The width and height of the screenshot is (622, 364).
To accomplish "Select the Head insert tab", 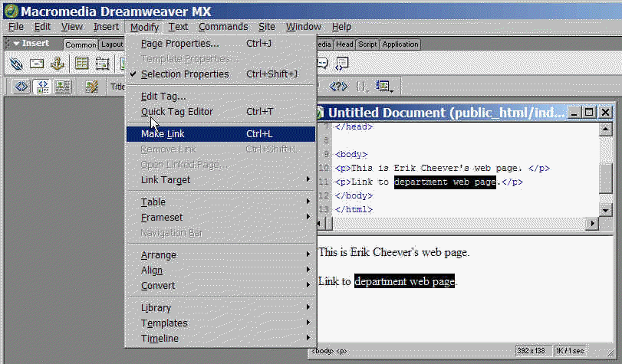I will pos(344,44).
